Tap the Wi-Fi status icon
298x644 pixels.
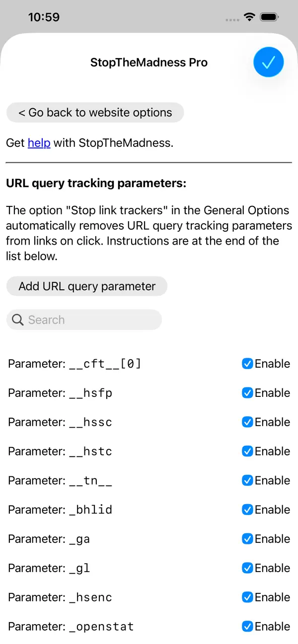pyautogui.click(x=249, y=17)
